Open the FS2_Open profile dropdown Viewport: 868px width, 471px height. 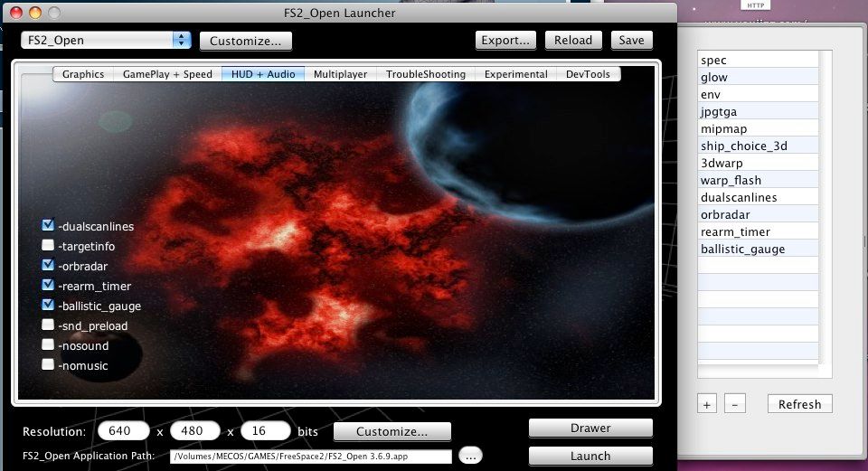coord(106,40)
